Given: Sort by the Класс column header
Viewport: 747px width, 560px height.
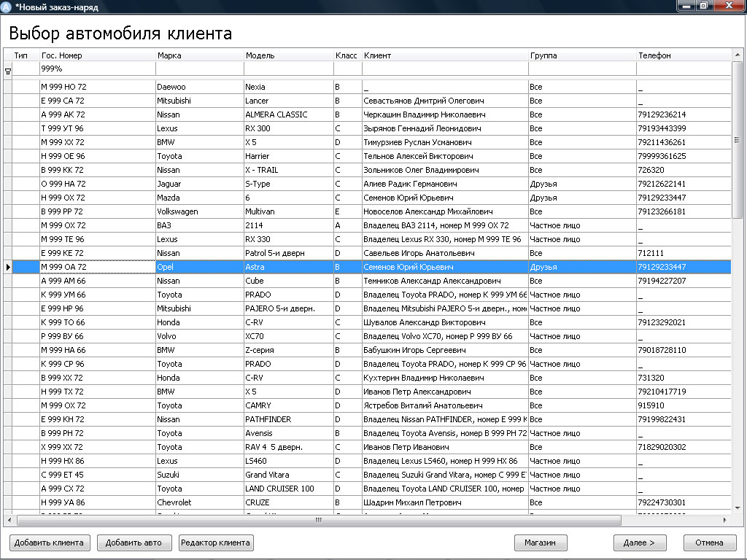Looking at the screenshot, I should coord(348,55).
